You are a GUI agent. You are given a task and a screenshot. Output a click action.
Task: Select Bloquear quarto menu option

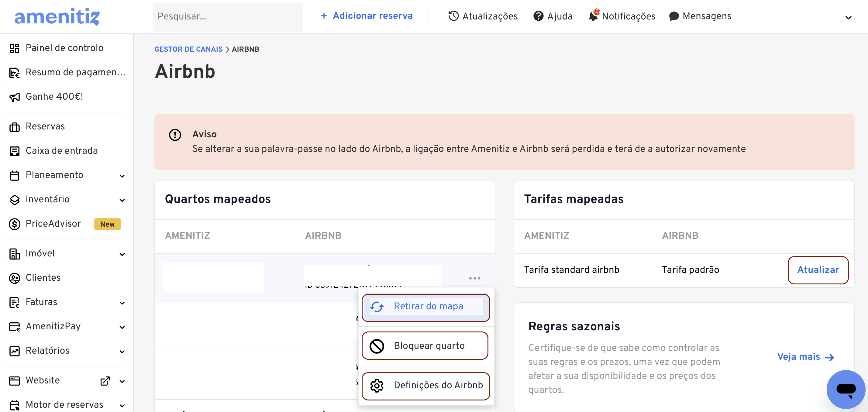(425, 346)
